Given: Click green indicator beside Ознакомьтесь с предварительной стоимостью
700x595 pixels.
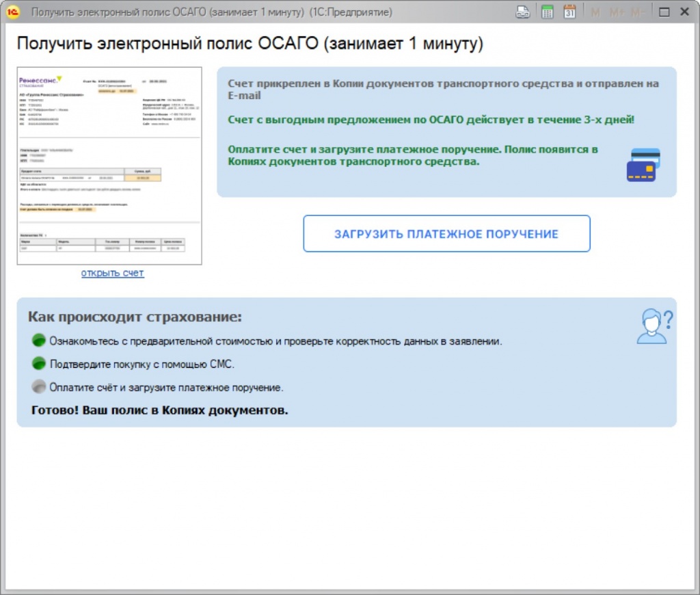Looking at the screenshot, I should [x=39, y=341].
